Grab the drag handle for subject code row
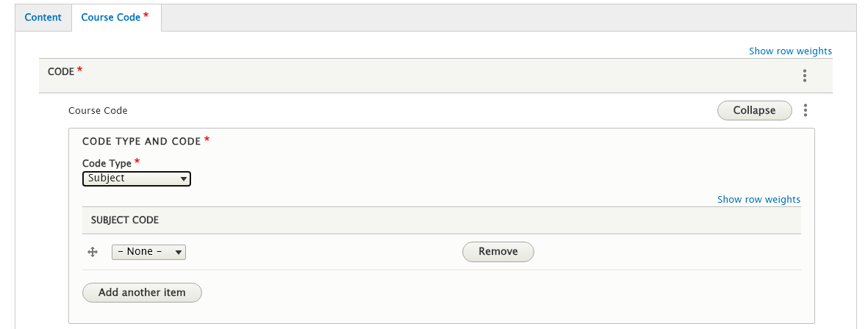The height and width of the screenshot is (329, 868). (93, 252)
